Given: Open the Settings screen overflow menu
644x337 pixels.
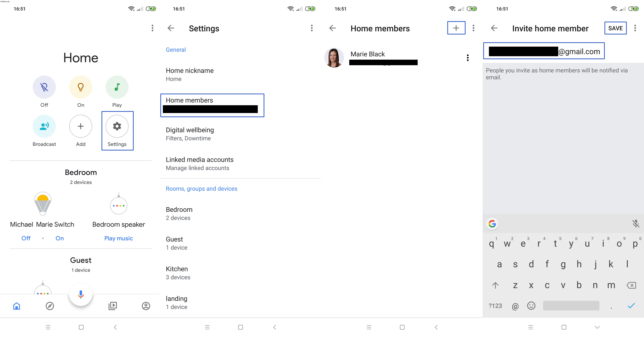Looking at the screenshot, I should click(x=312, y=28).
